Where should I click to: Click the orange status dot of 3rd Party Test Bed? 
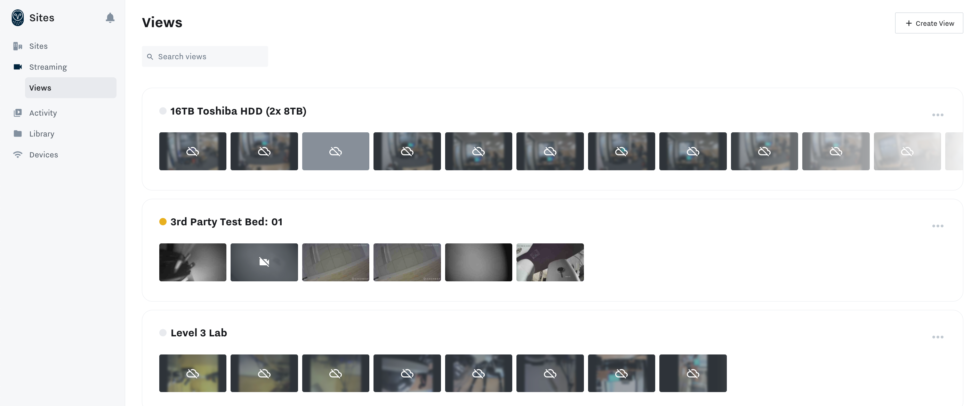coord(163,222)
